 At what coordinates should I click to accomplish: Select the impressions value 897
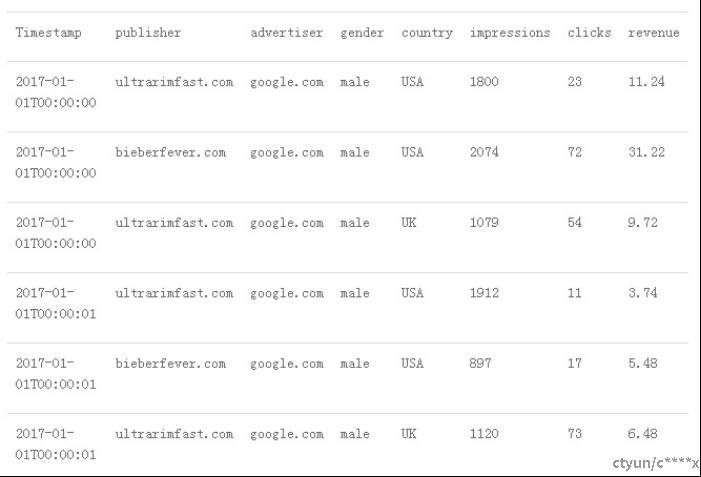click(481, 363)
